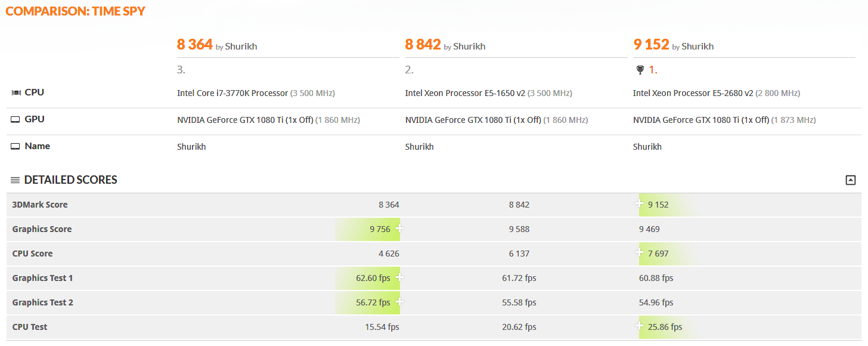Viewport: 868px width, 346px height.
Task: Click the highlighted 7 697 CPU score
Action: click(658, 254)
